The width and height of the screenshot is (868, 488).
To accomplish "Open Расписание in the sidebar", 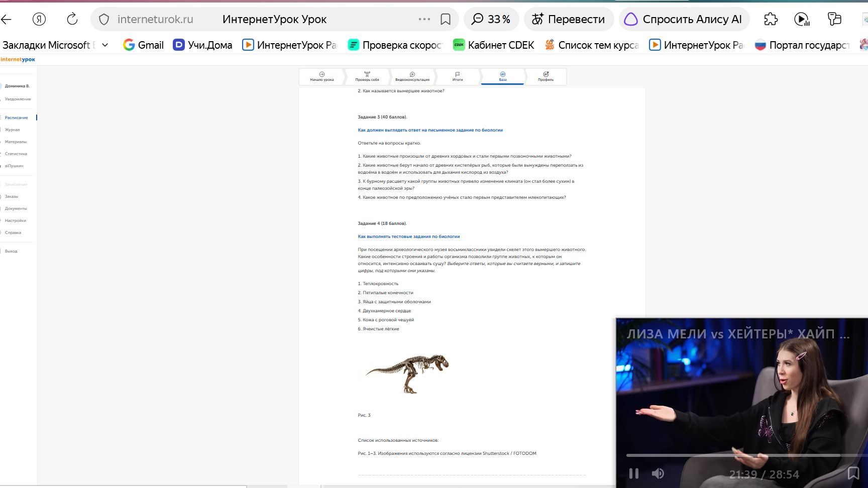I will [17, 117].
